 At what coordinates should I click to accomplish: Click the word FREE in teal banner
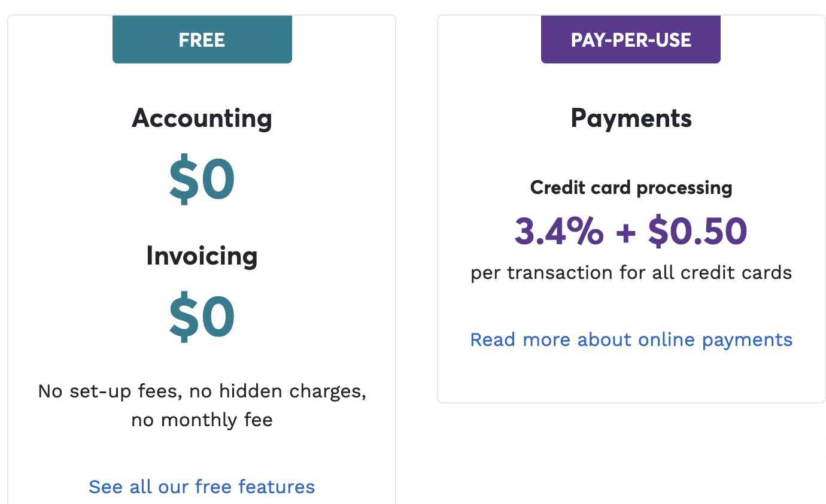pos(202,40)
